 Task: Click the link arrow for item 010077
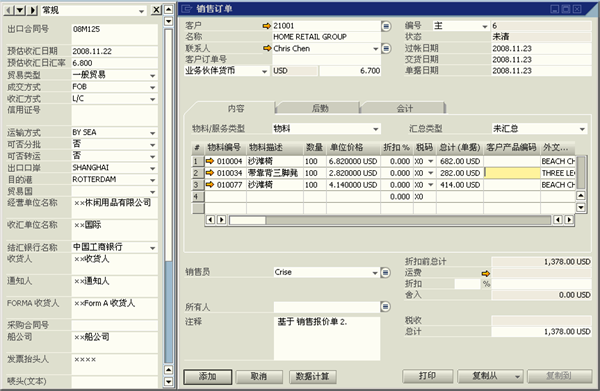(x=210, y=185)
